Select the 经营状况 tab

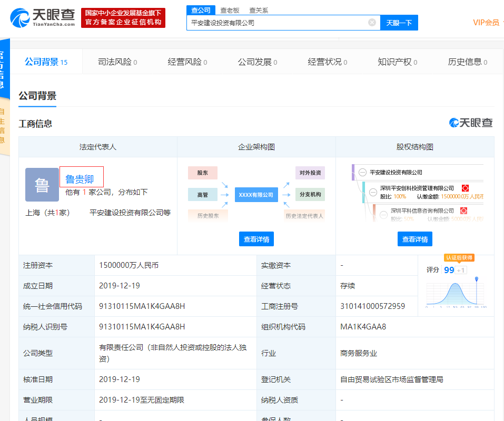(328, 62)
